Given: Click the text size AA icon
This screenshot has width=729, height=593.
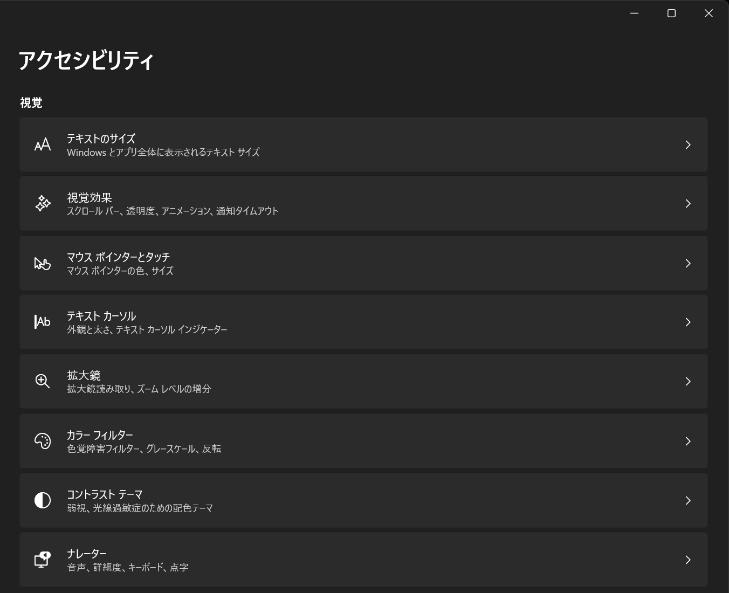Looking at the screenshot, I should [42, 145].
